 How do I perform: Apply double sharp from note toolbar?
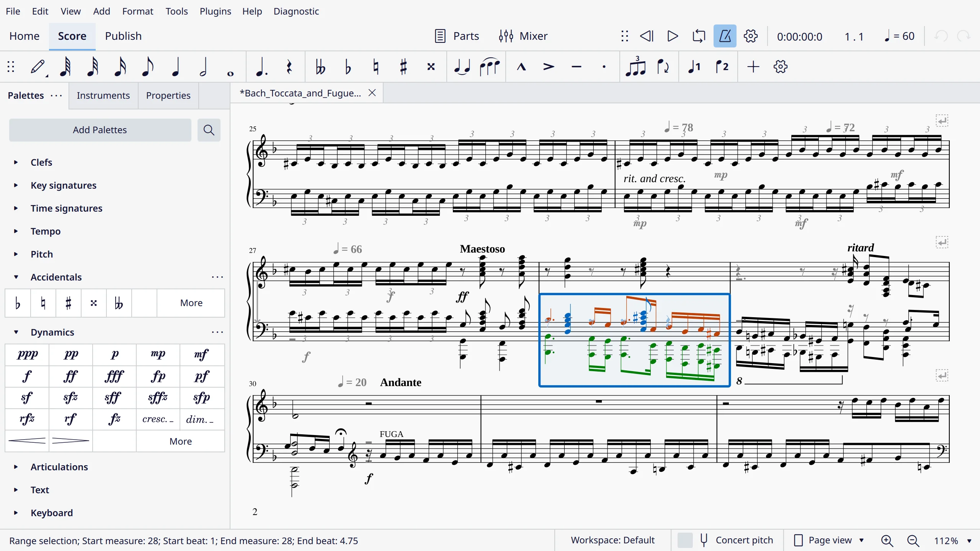click(431, 67)
